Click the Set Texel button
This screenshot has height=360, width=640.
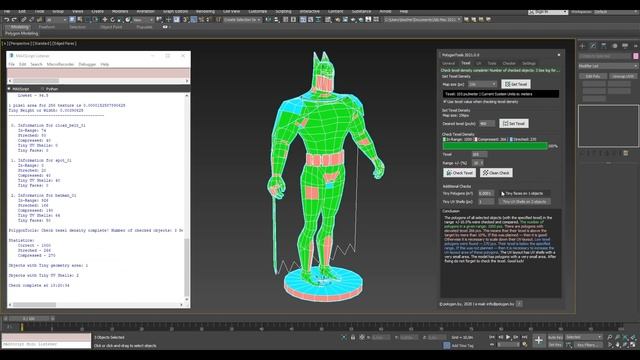pyautogui.click(x=514, y=123)
